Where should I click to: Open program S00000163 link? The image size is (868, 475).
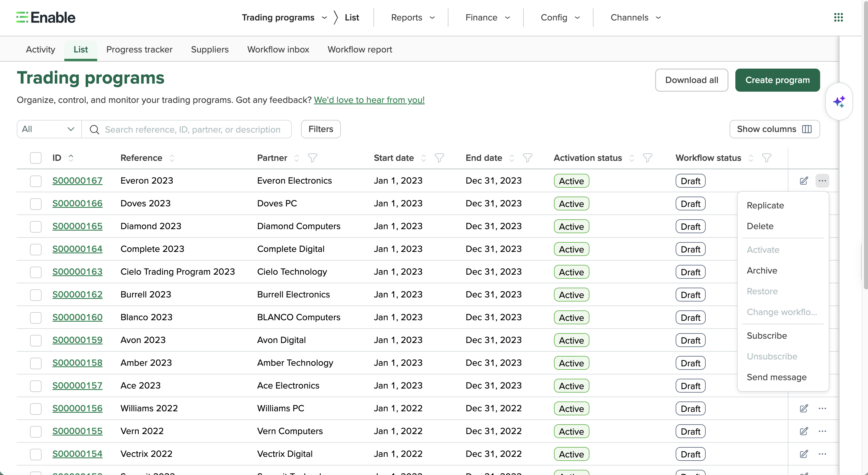77,272
